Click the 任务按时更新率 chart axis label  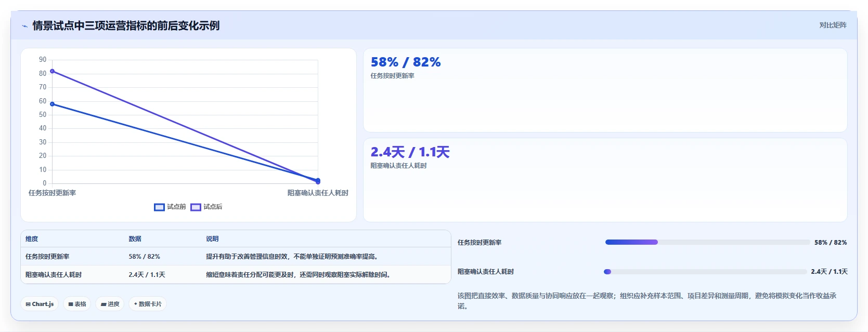click(x=52, y=193)
